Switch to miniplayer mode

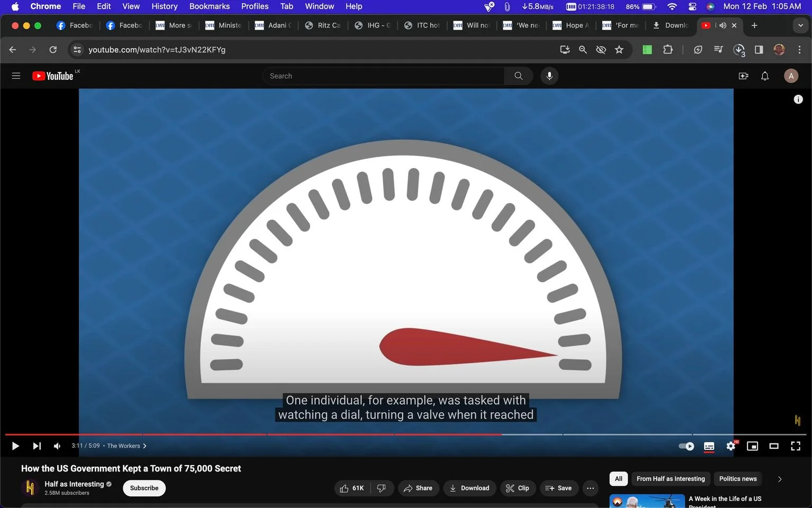click(x=752, y=446)
